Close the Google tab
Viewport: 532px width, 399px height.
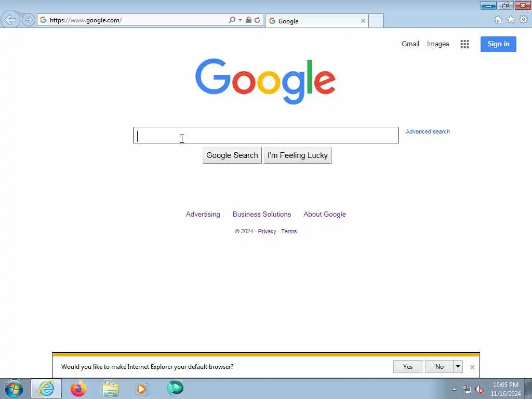[x=363, y=21]
